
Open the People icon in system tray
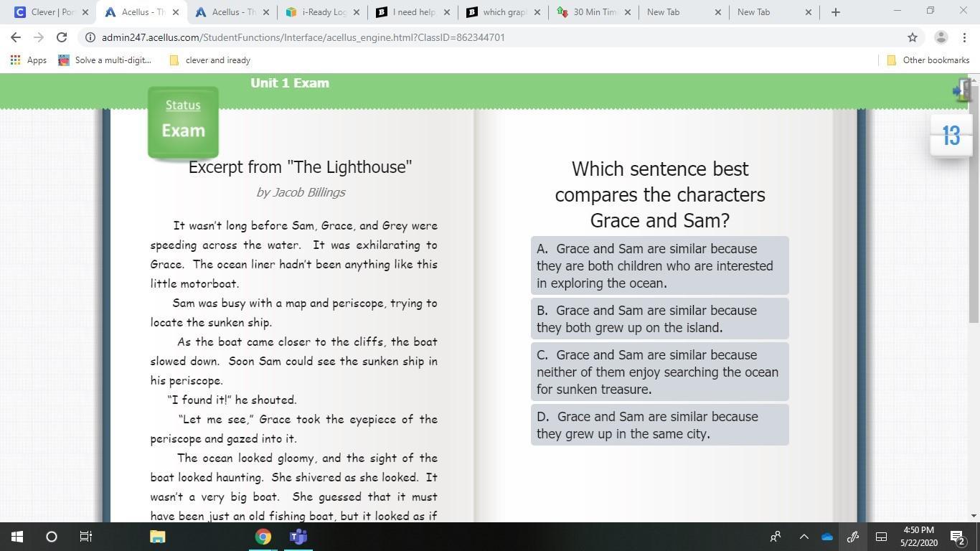click(x=776, y=537)
